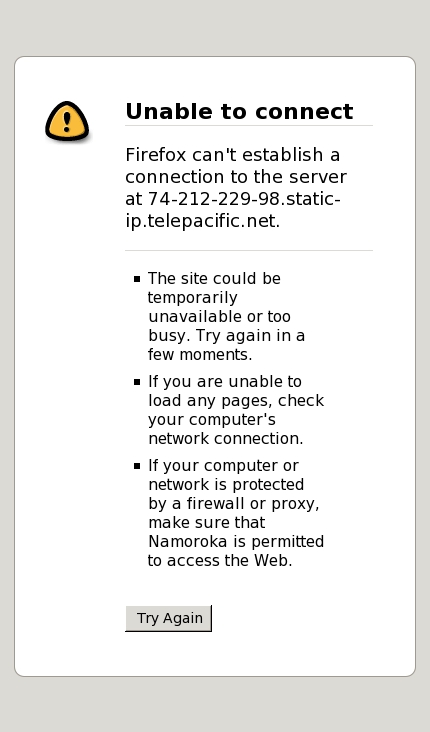430x732 pixels.
Task: Click the 'to access the Web.' line
Action: 220,561
